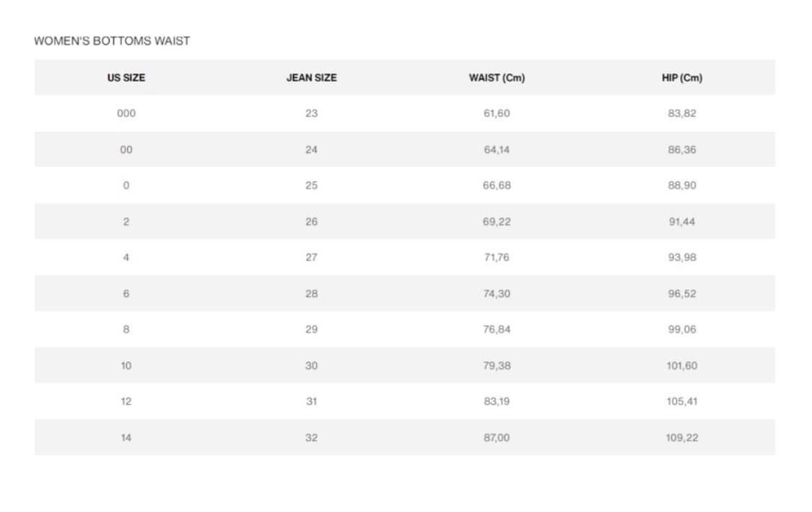Select waist value 66,68
Viewport: 812px width, 512px height.
click(x=497, y=185)
